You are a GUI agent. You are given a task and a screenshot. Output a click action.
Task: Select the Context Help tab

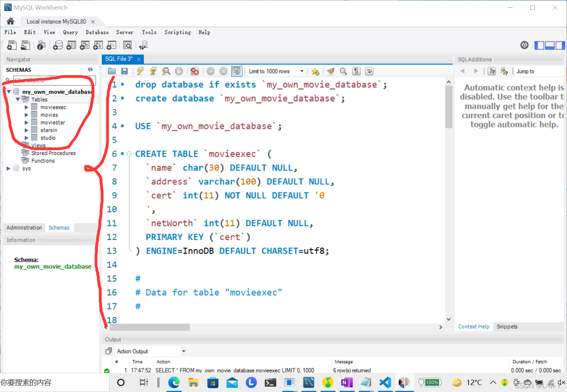point(474,327)
